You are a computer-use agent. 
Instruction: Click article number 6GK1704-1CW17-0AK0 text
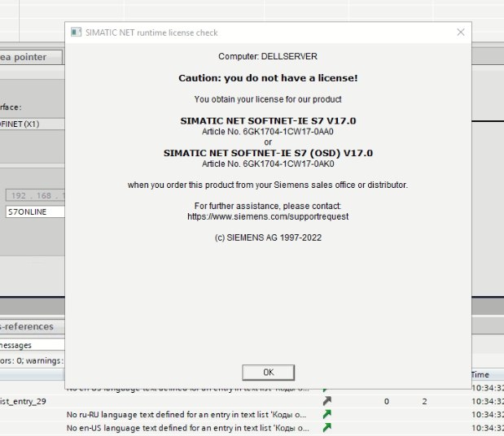(268, 163)
